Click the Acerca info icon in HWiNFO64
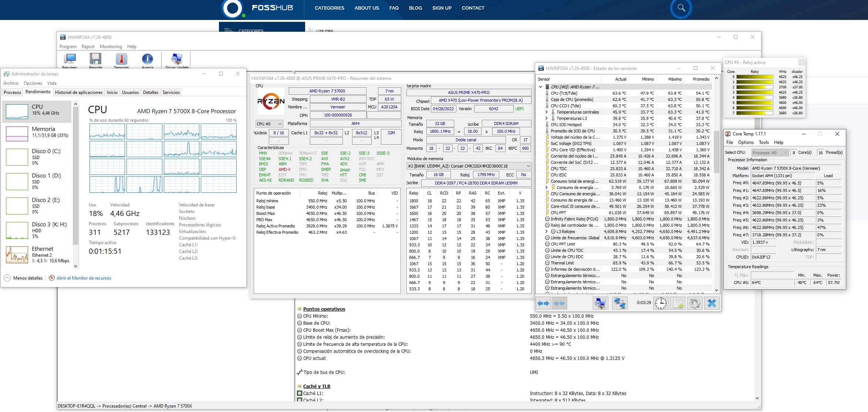This screenshot has height=412, width=868. click(147, 60)
